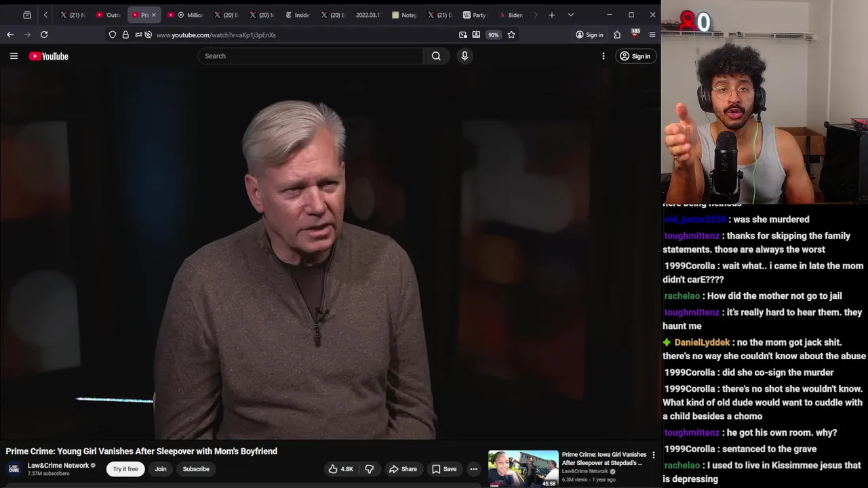Go to YouTube home via logo
The height and width of the screenshot is (488, 868).
point(49,56)
